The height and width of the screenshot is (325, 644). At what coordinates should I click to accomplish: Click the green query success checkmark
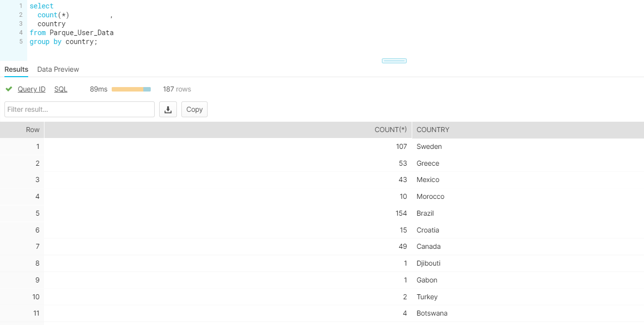(9, 89)
